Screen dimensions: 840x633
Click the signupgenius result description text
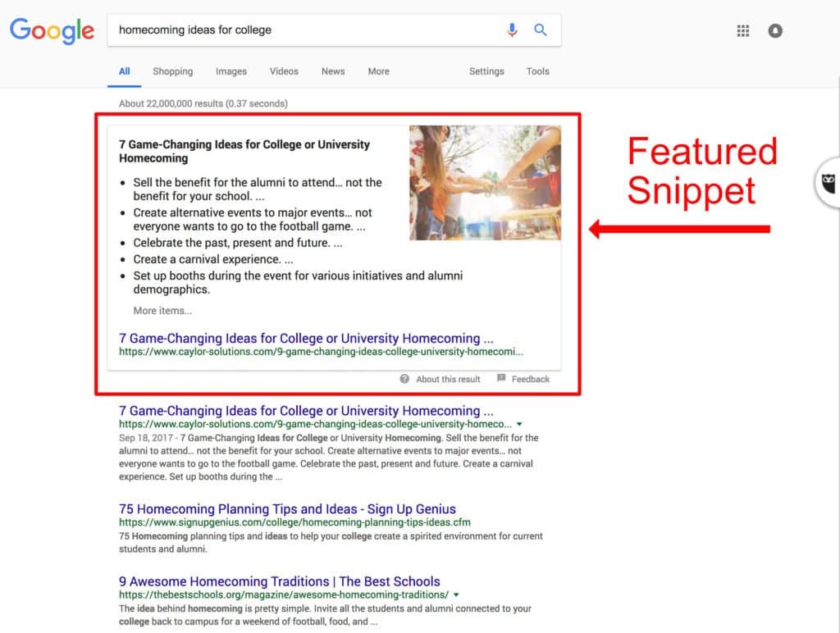[331, 543]
